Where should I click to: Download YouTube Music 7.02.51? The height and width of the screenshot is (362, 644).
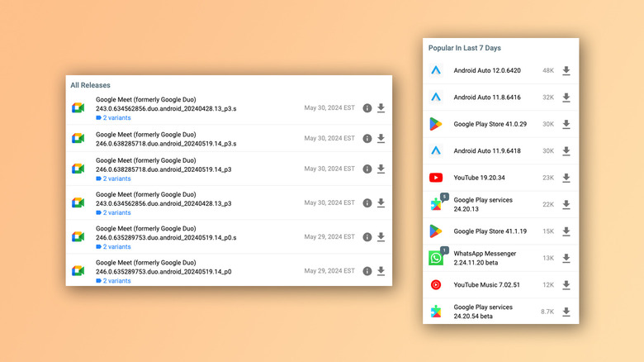tap(566, 285)
